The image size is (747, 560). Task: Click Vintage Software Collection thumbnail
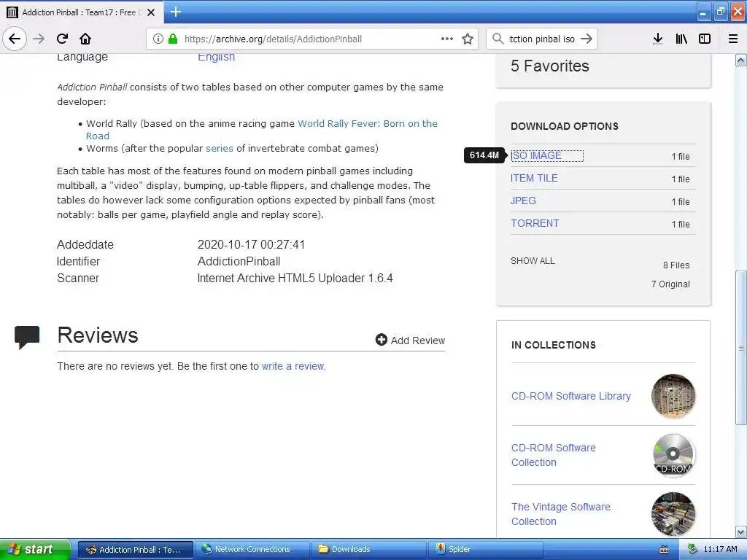673,514
